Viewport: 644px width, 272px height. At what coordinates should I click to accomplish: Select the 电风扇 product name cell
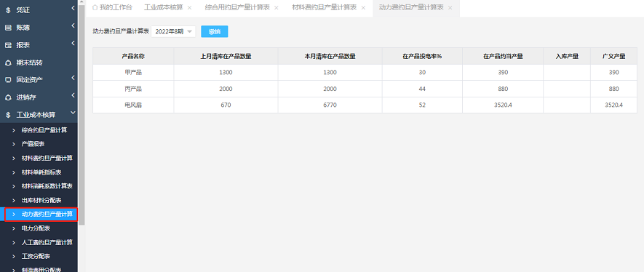tap(133, 105)
